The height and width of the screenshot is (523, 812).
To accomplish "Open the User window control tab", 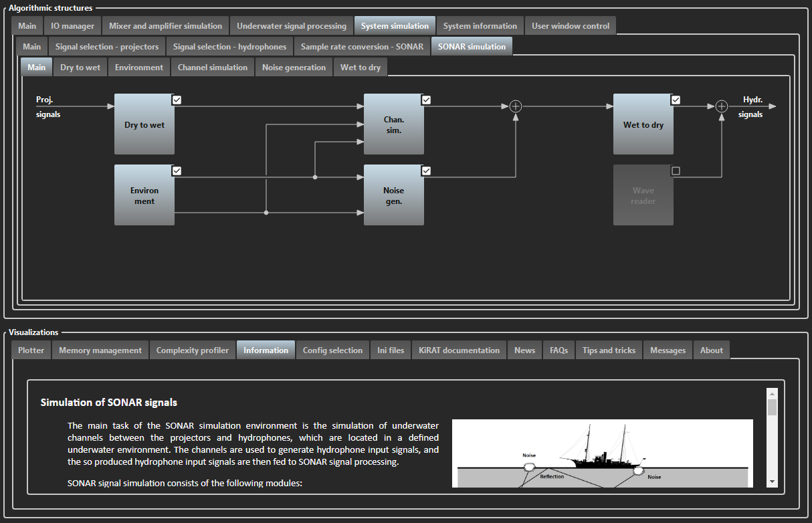I will tap(571, 26).
